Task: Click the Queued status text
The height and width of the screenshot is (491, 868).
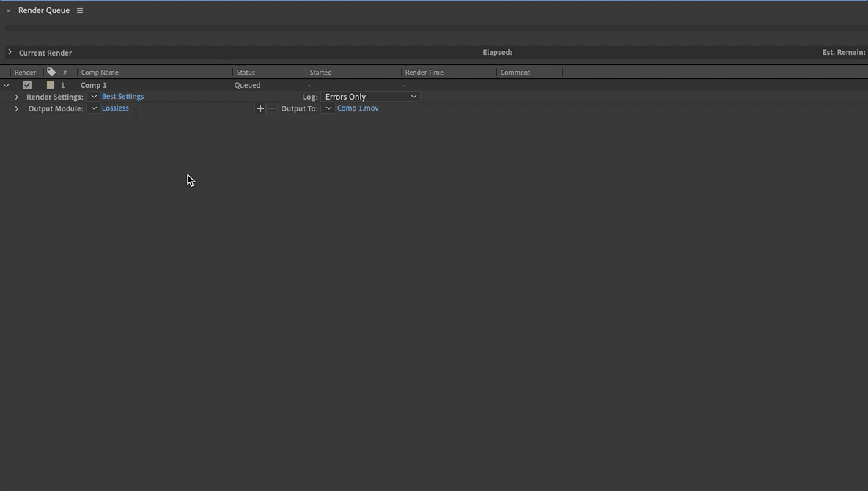Action: click(248, 85)
